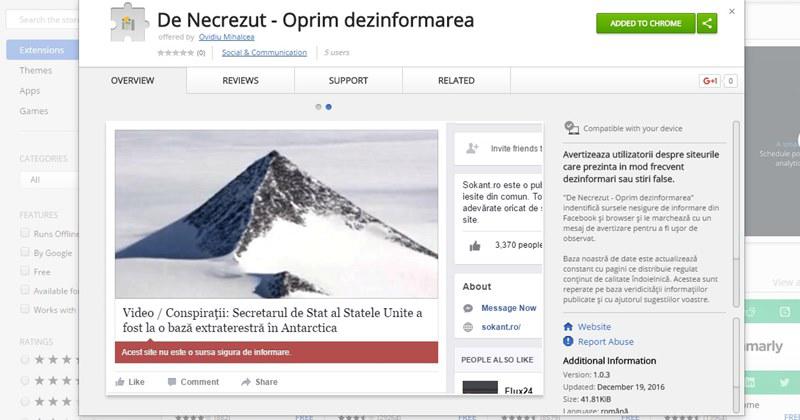Select the top star ratings radio option

pyautogui.click(x=24, y=360)
